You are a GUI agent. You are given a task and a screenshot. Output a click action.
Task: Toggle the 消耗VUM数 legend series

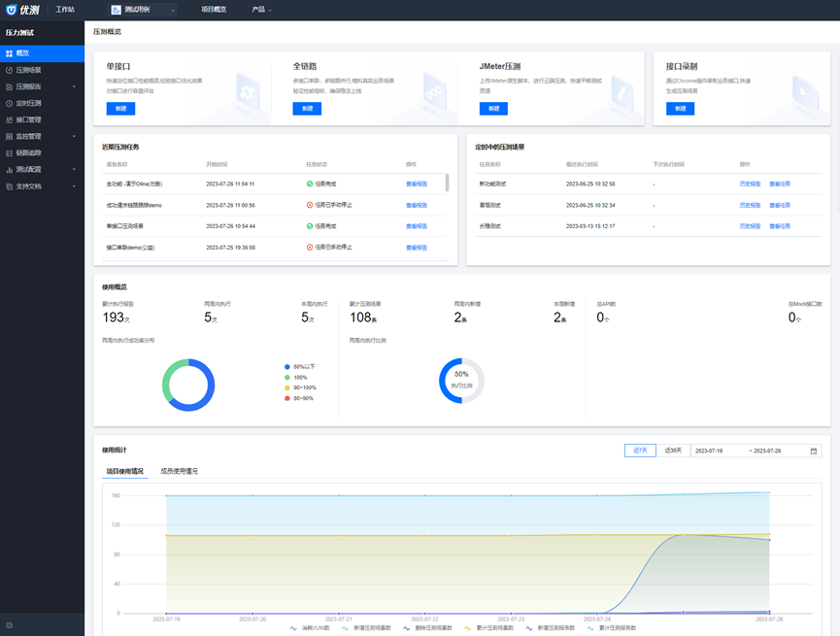pos(310,627)
